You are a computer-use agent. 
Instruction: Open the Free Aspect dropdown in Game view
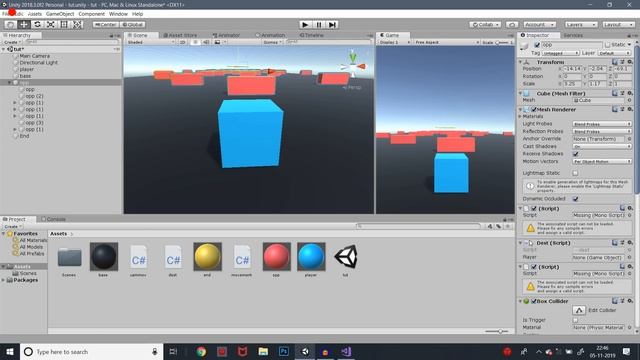coord(447,42)
